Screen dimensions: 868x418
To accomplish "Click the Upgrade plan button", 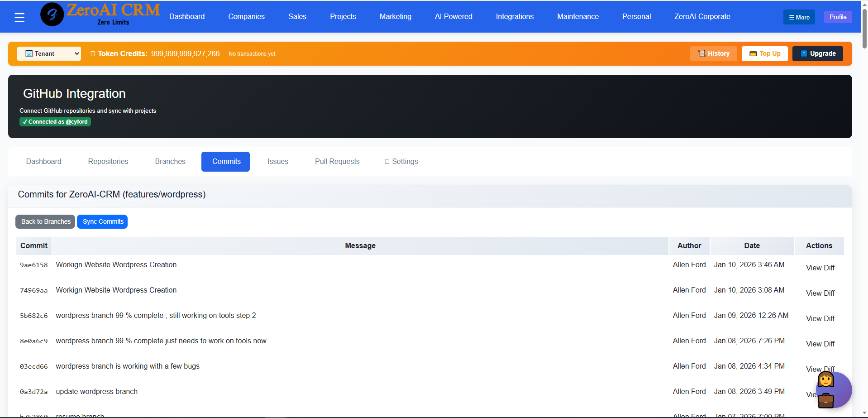I will (x=817, y=53).
